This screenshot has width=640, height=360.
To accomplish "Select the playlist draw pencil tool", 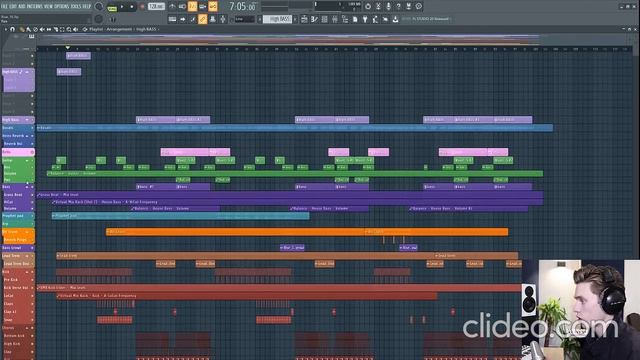I will 21,29.
